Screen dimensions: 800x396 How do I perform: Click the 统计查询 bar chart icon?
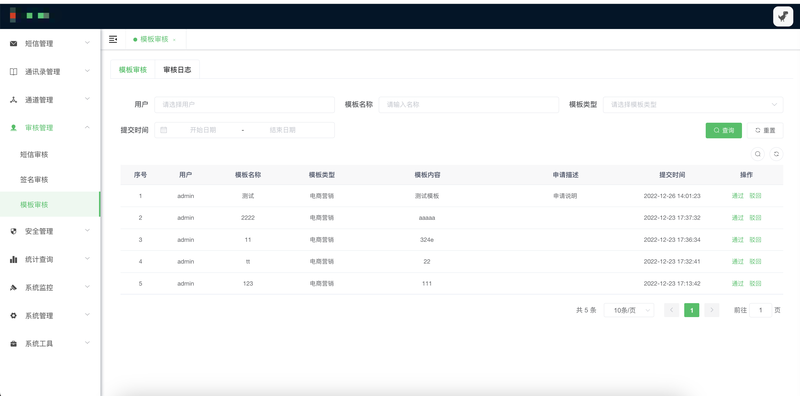point(14,260)
